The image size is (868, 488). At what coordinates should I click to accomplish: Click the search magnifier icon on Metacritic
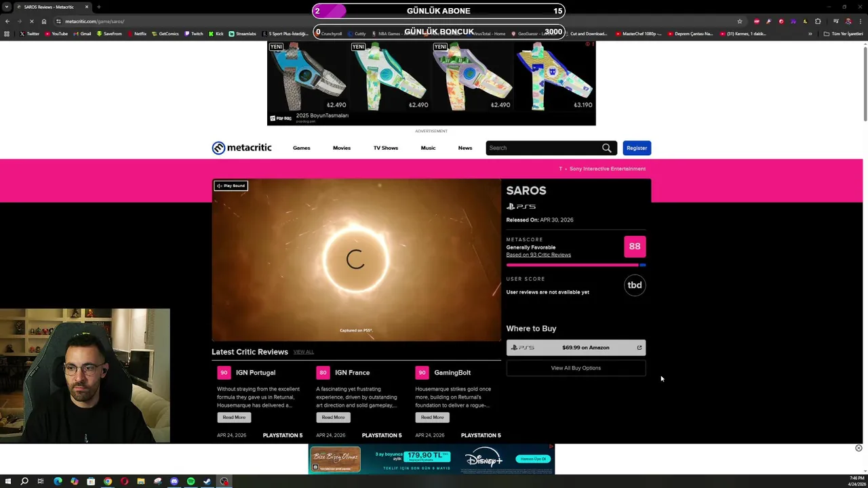[x=606, y=148]
